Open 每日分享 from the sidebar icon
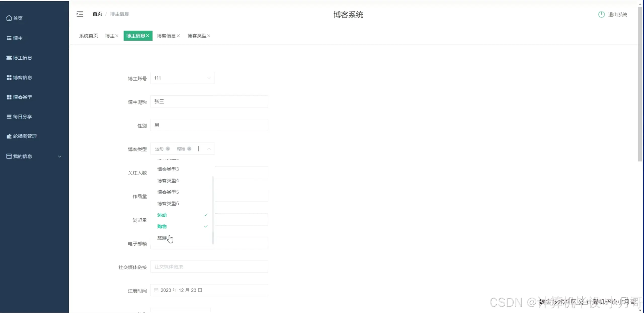Screen dimensions: 644x313 (9, 116)
